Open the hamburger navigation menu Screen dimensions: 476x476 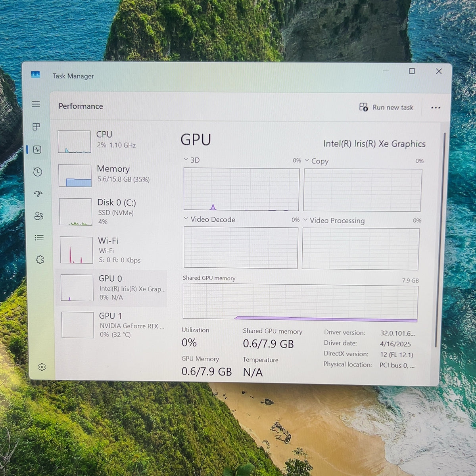(x=36, y=104)
